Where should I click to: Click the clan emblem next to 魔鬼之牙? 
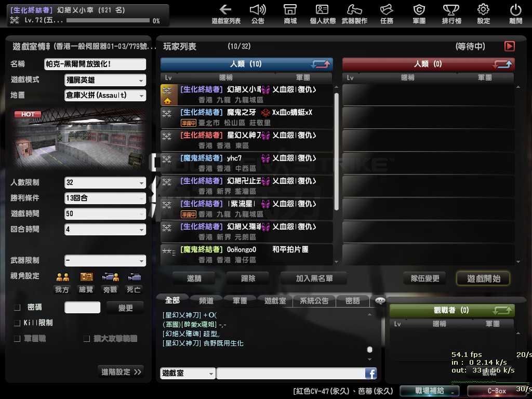(x=265, y=113)
